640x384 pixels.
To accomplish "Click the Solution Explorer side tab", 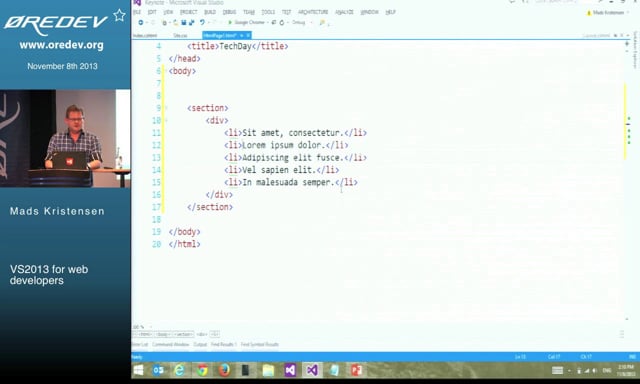I will click(635, 50).
